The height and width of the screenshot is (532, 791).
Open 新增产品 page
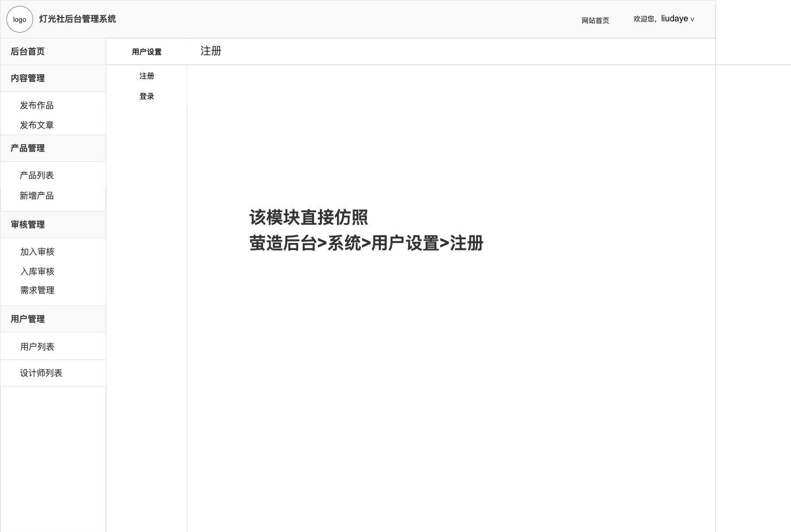pyautogui.click(x=37, y=195)
